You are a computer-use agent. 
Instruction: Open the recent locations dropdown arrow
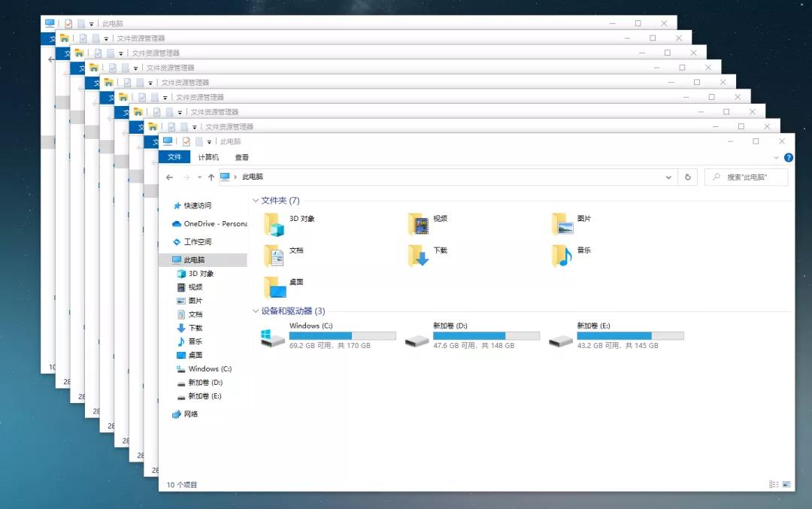[199, 177]
